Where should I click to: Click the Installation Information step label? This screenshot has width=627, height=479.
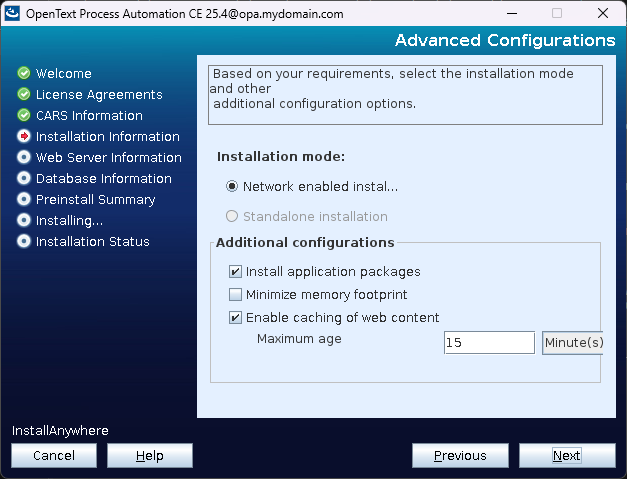click(108, 136)
